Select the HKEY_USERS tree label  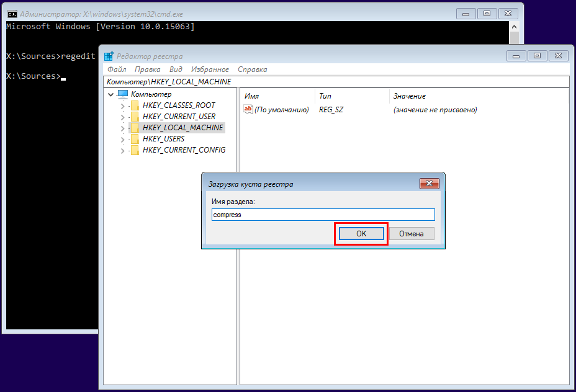(x=163, y=139)
